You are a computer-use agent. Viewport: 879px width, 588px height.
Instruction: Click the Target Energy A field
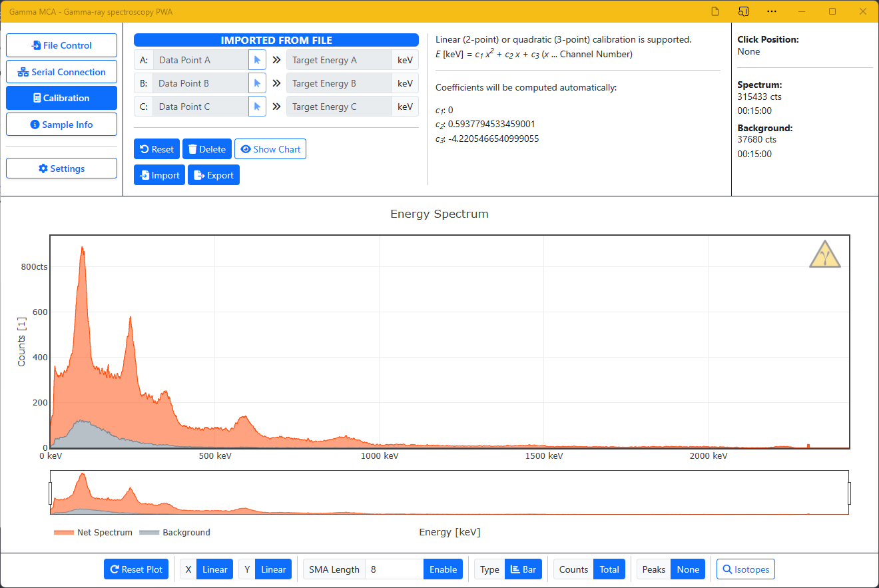[x=339, y=60]
